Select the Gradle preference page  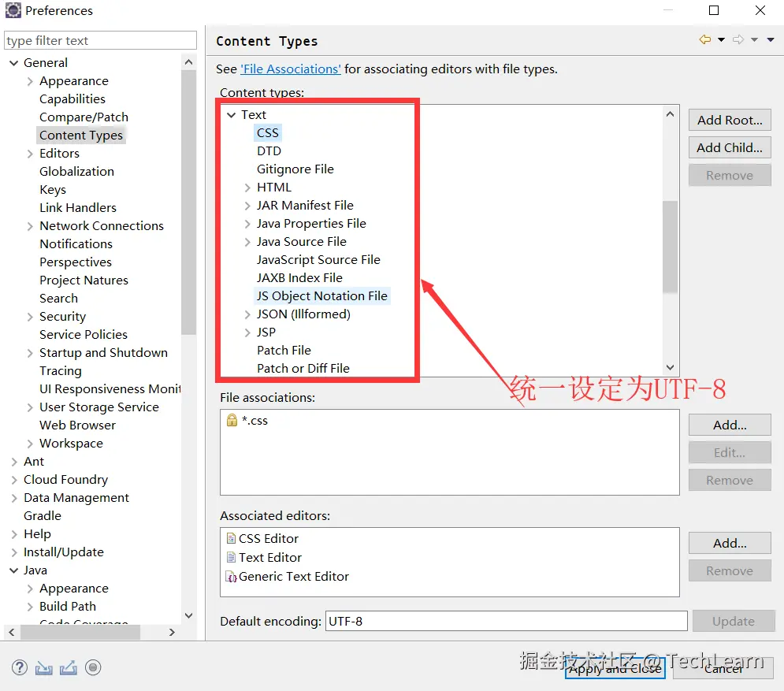point(43,515)
